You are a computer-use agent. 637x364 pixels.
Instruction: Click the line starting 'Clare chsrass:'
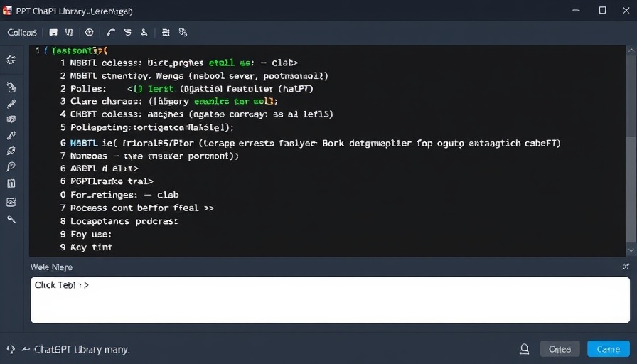169,101
